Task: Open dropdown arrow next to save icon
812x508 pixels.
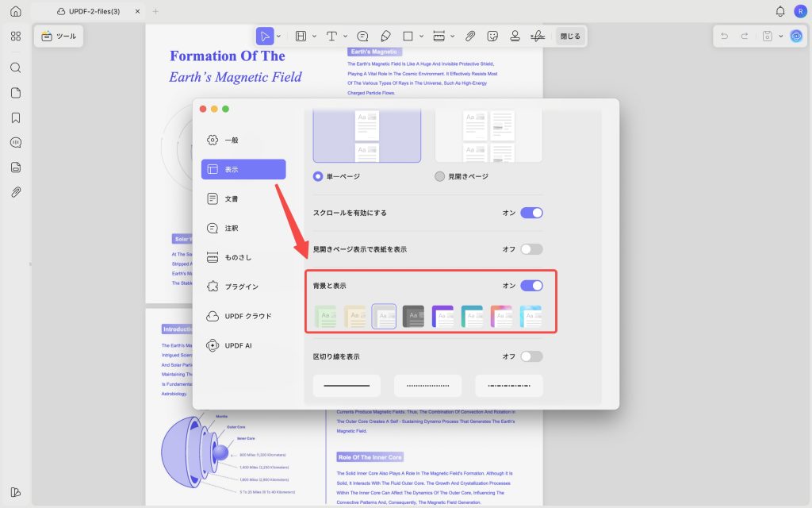Action: (x=781, y=37)
